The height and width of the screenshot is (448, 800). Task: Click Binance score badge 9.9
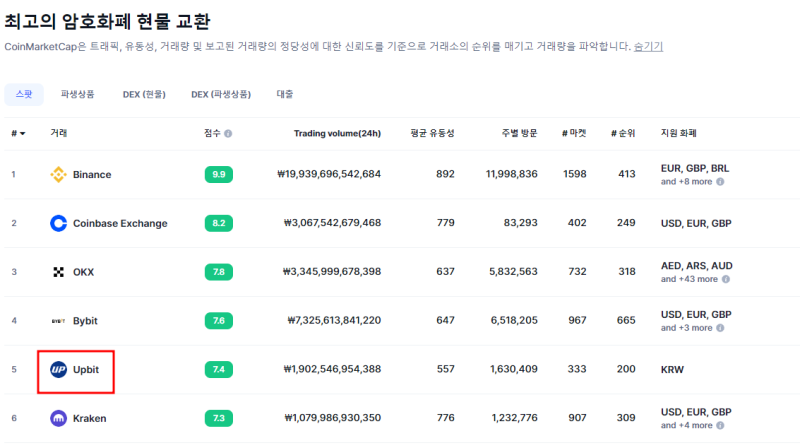click(219, 175)
